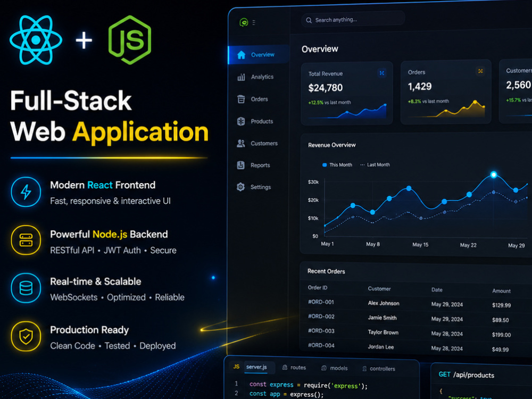Expand the Total Revenue card icon
The image size is (532, 399).
(382, 73)
